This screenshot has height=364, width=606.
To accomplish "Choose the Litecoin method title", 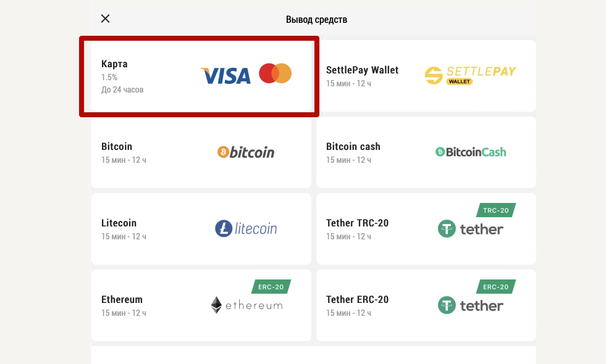I will click(119, 223).
